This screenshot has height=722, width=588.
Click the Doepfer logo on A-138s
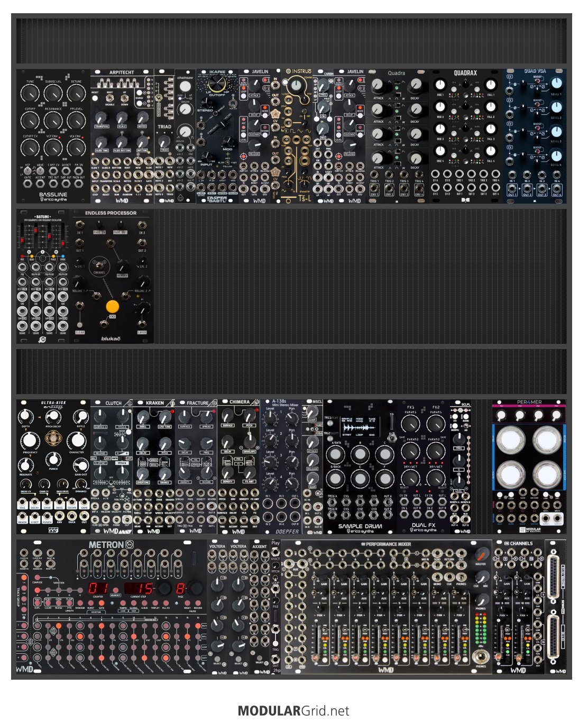coord(287,531)
